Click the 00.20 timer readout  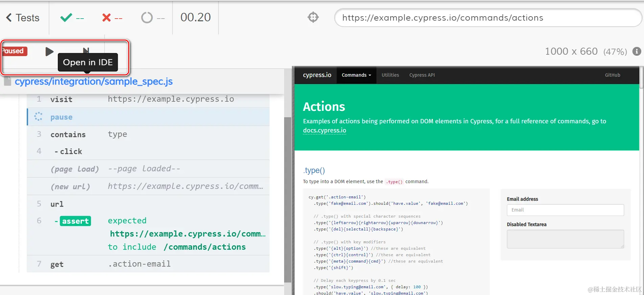point(195,17)
